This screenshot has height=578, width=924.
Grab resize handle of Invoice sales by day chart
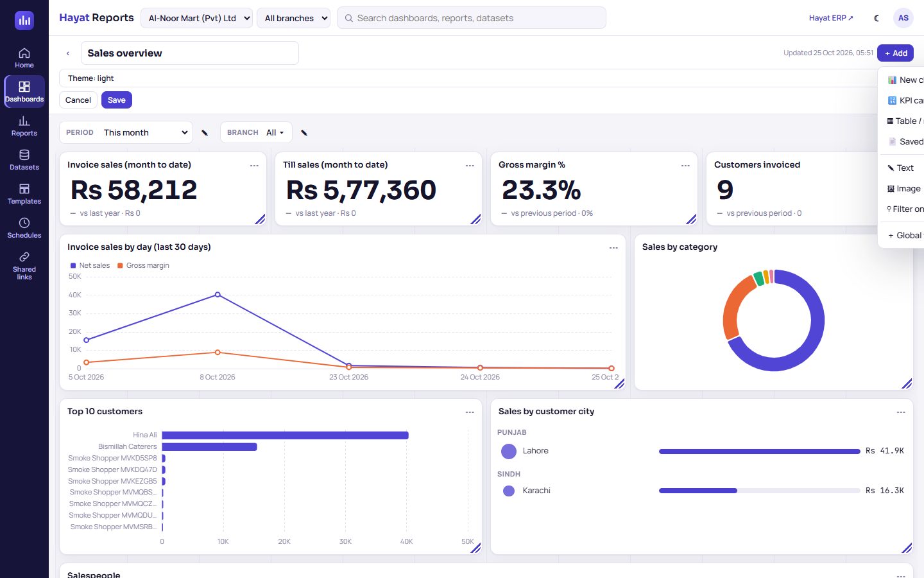(x=620, y=384)
